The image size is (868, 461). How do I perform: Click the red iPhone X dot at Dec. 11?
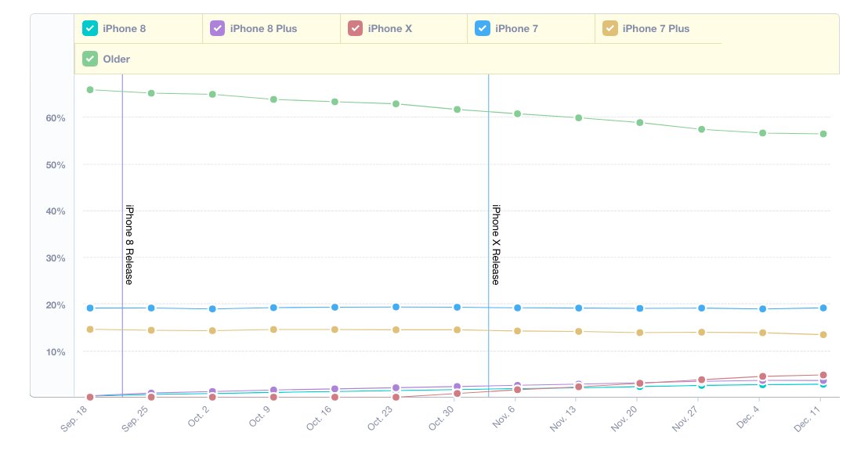click(x=823, y=375)
